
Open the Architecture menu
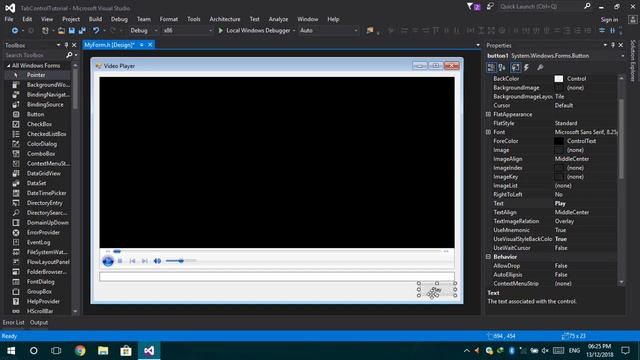click(224, 19)
